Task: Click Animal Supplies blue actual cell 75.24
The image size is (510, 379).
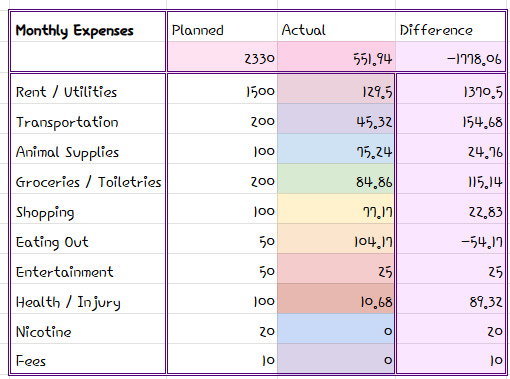Action: click(336, 149)
